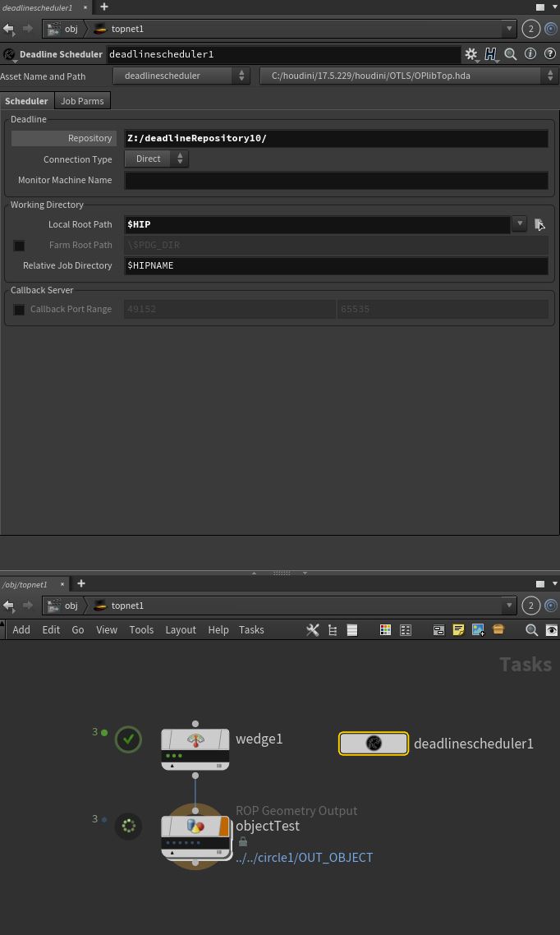Open the question mark help icon

pyautogui.click(x=550, y=53)
